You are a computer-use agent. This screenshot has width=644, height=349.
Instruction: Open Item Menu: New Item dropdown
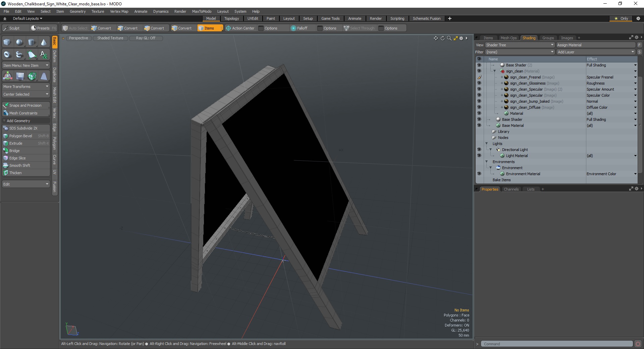point(26,65)
